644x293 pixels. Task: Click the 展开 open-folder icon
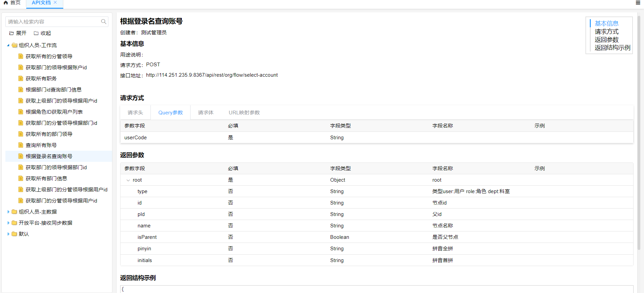click(x=11, y=33)
